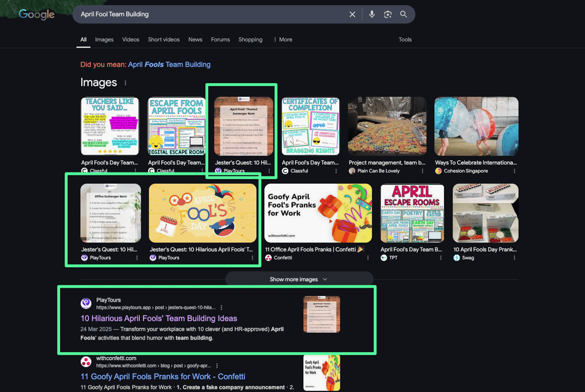
Task: Open three-dot menu on Plain Can Be Lovely image
Action: 422,171
